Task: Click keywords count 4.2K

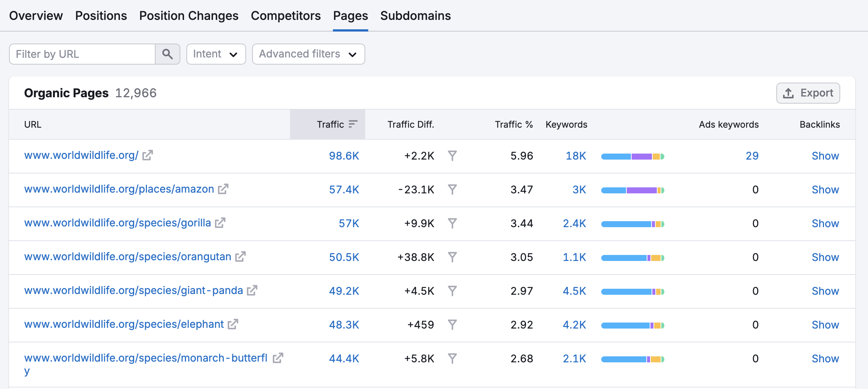Action: point(575,325)
